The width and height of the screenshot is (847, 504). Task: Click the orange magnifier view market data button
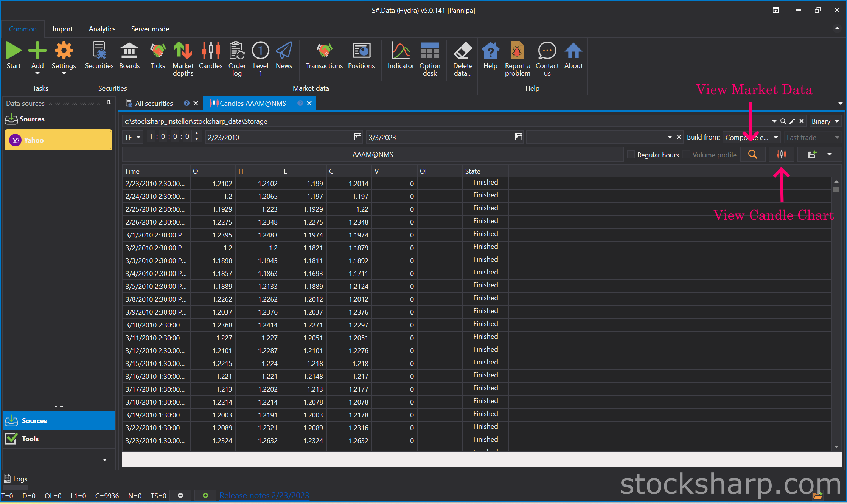[753, 155]
